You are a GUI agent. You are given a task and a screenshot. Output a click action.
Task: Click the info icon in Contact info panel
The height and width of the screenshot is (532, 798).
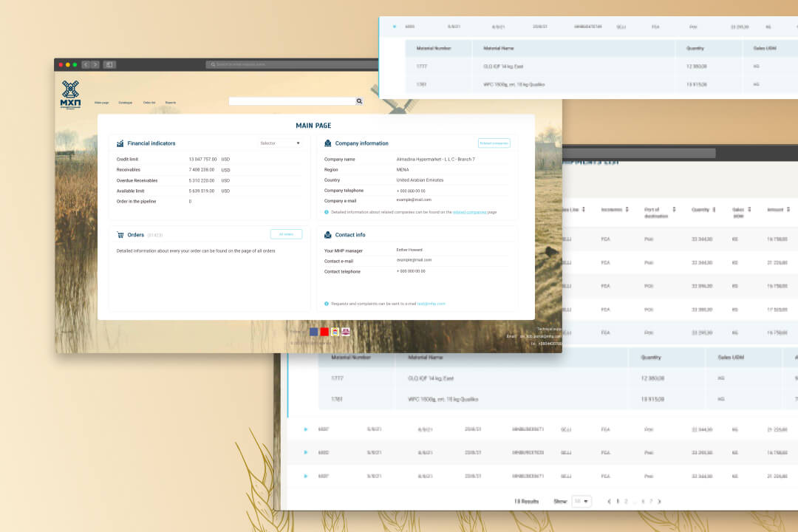(326, 303)
